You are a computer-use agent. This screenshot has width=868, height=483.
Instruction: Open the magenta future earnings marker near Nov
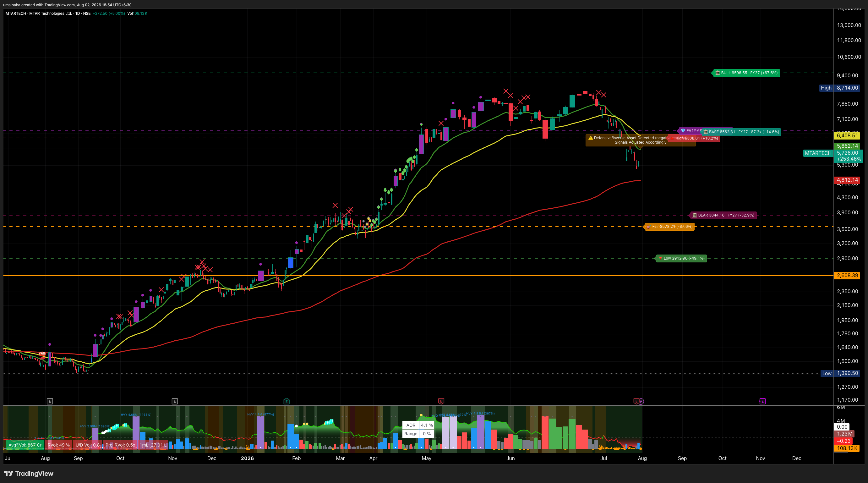click(x=762, y=401)
